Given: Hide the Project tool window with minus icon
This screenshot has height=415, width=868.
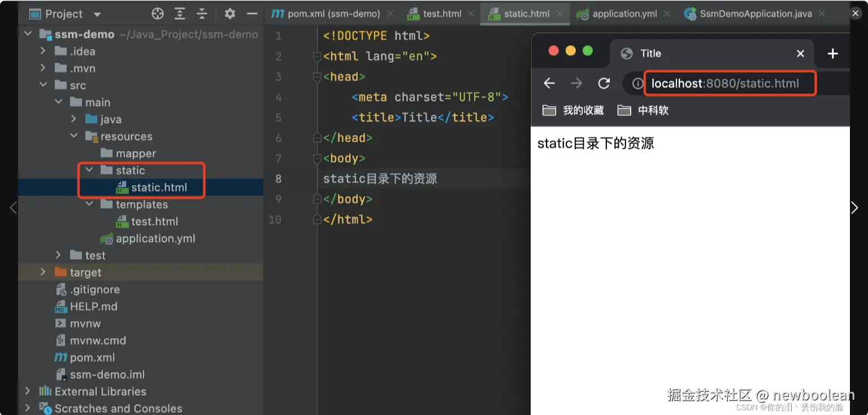Looking at the screenshot, I should pos(252,14).
